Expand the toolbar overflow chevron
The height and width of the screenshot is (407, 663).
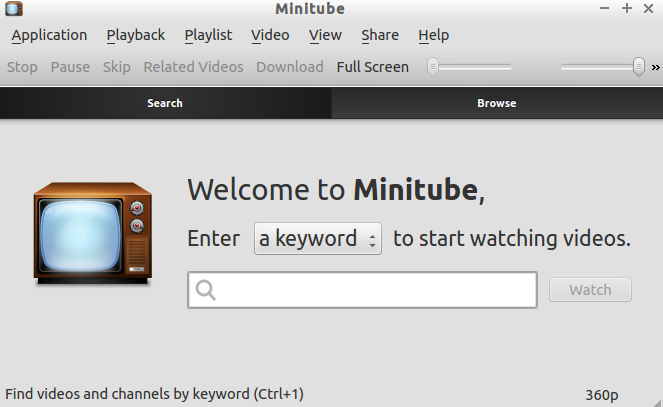coord(655,67)
